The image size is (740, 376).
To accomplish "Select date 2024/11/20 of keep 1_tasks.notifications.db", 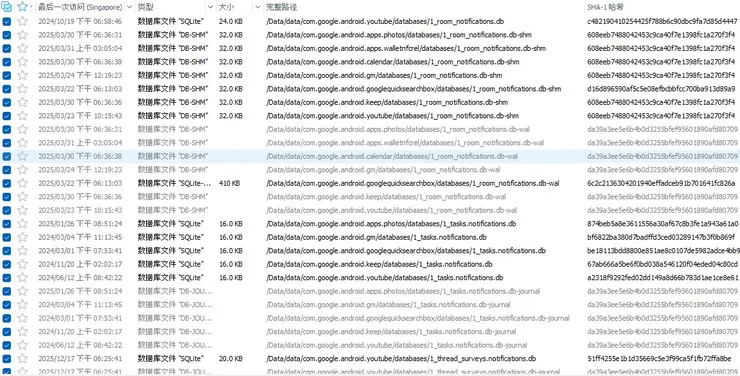I will (x=80, y=264).
